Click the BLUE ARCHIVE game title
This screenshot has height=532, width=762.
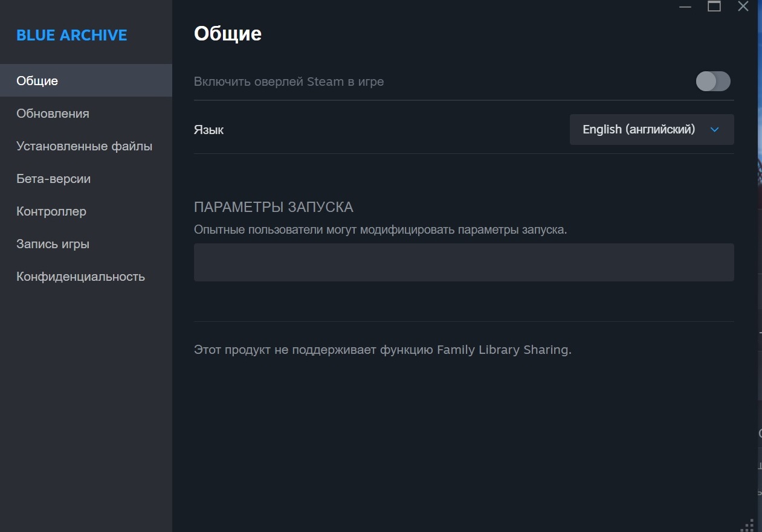[x=71, y=35]
